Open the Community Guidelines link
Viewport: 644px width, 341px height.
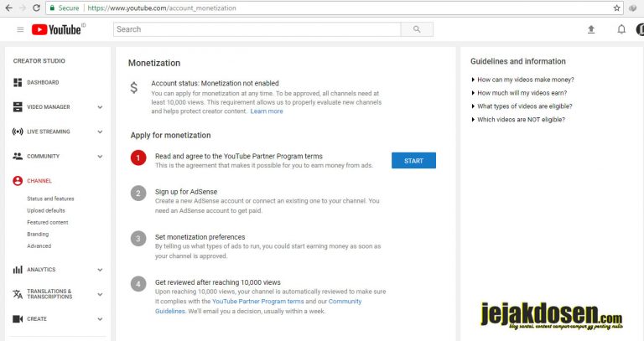(345, 301)
